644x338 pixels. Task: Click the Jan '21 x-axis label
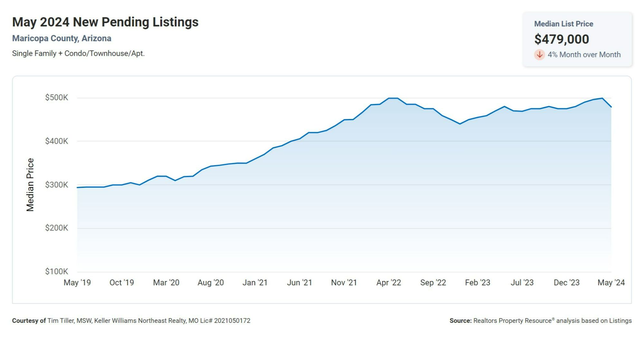click(x=255, y=283)
